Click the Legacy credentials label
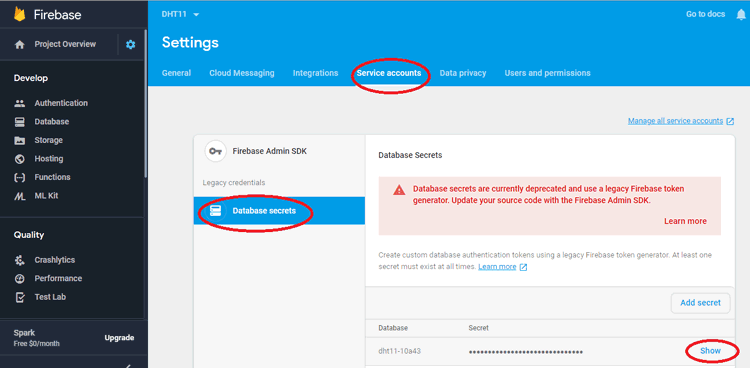The width and height of the screenshot is (750, 368). tap(233, 183)
